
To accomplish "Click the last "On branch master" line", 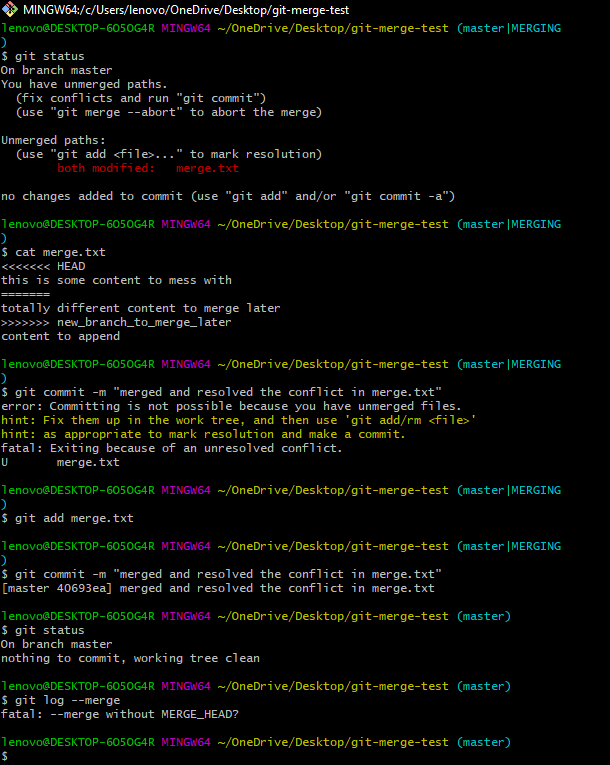I will 57,644.
